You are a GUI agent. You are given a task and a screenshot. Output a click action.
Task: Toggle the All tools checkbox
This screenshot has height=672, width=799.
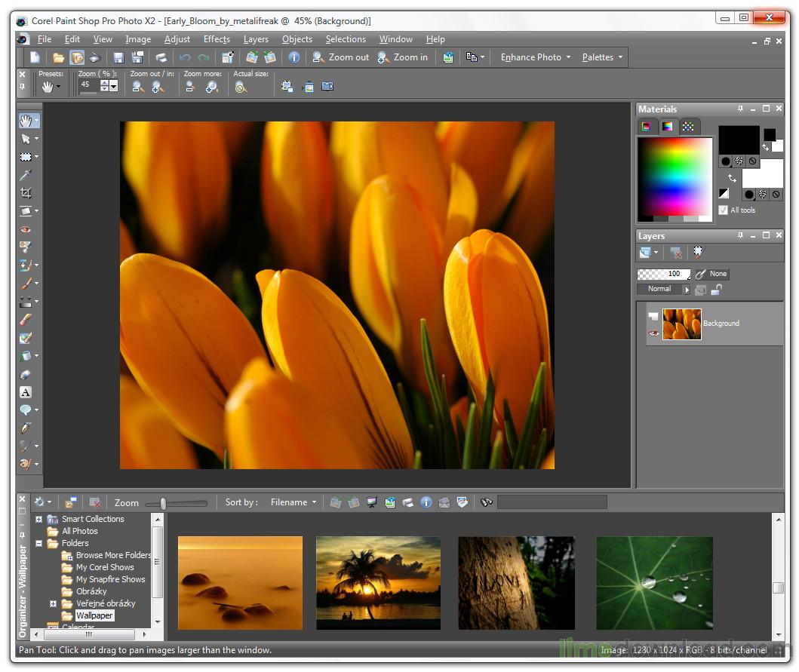(723, 210)
